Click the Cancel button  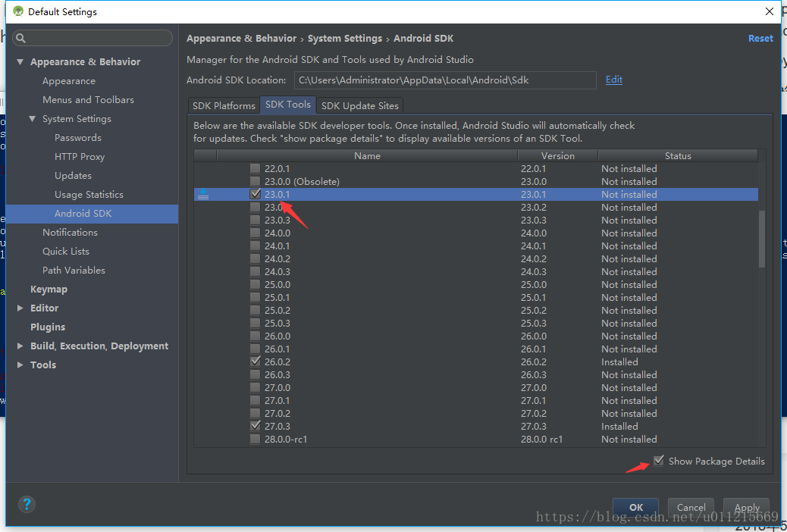(x=691, y=508)
